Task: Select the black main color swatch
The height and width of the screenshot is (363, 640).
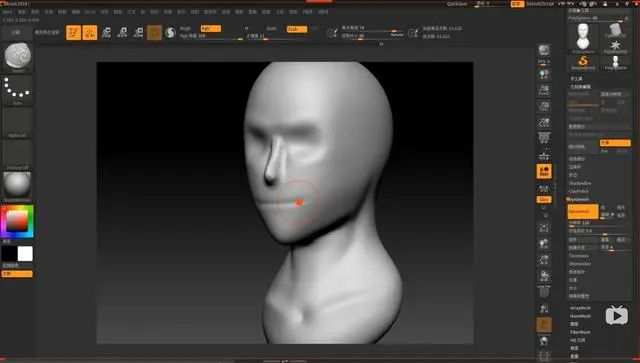Action: pos(9,254)
